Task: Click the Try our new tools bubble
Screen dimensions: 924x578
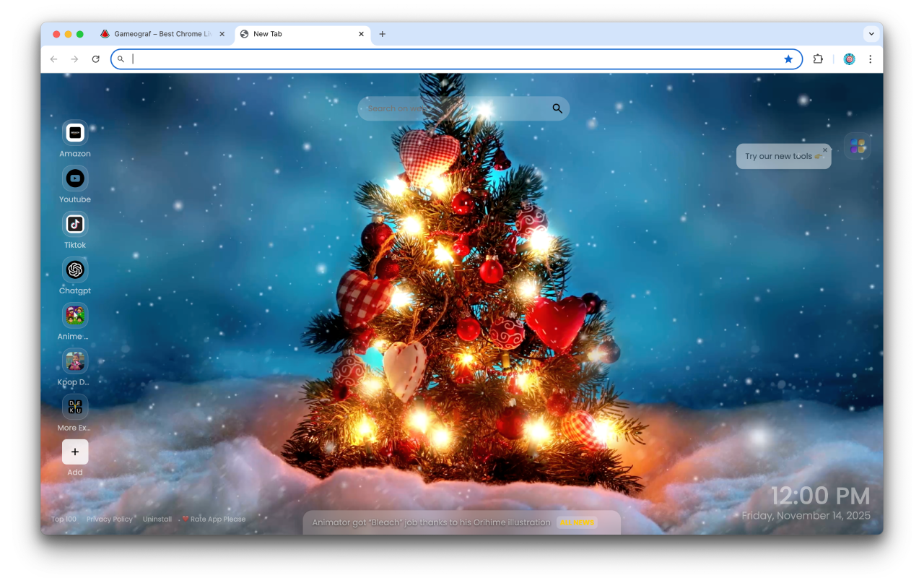Action: (x=784, y=156)
